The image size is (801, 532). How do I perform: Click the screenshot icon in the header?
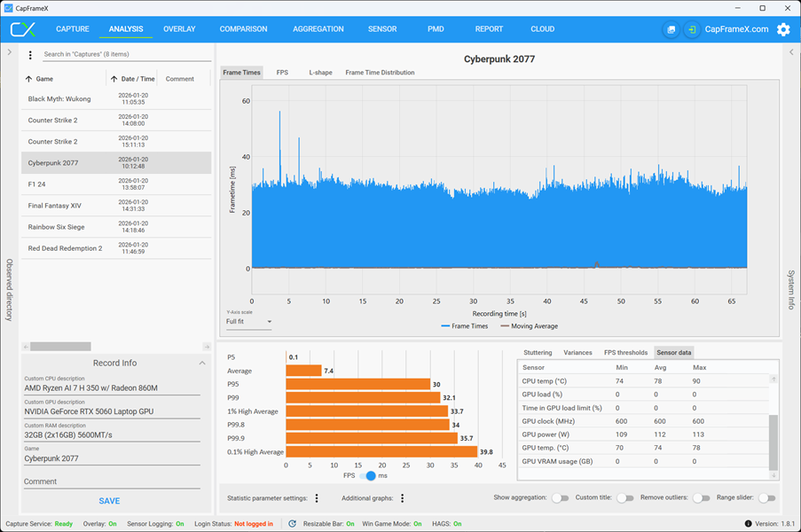(671, 29)
